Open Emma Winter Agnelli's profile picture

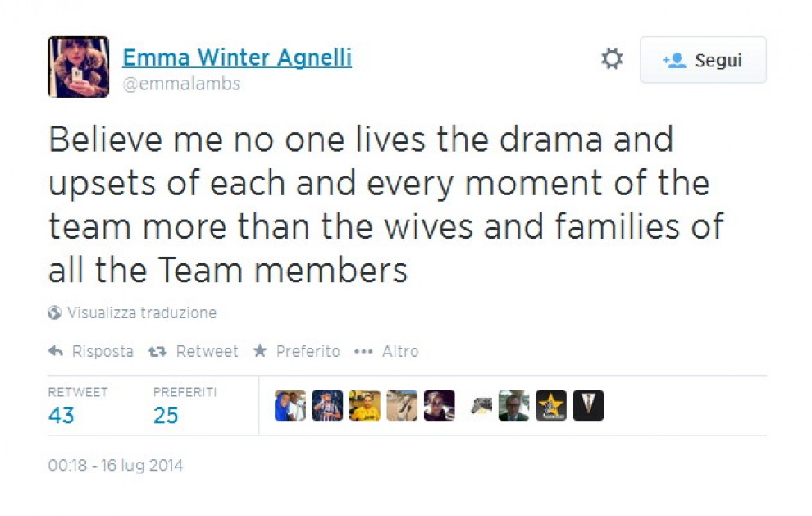tap(78, 66)
